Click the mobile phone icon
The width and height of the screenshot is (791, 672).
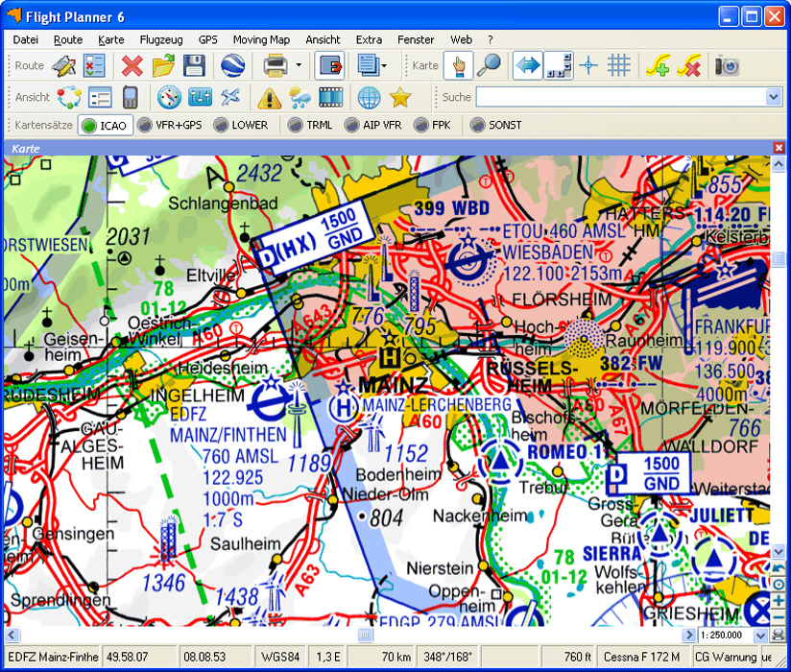tap(131, 97)
